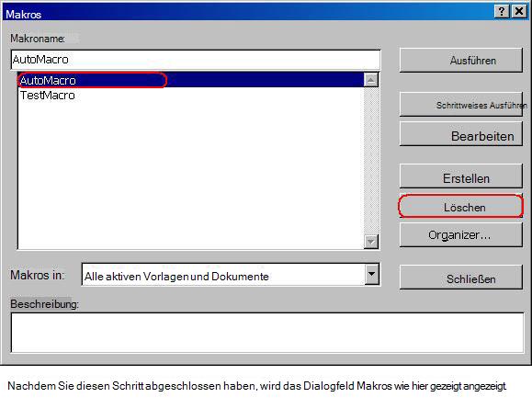Viewport: 532px width, 420px height.
Task: Click the Ausführen button
Action: (x=460, y=60)
